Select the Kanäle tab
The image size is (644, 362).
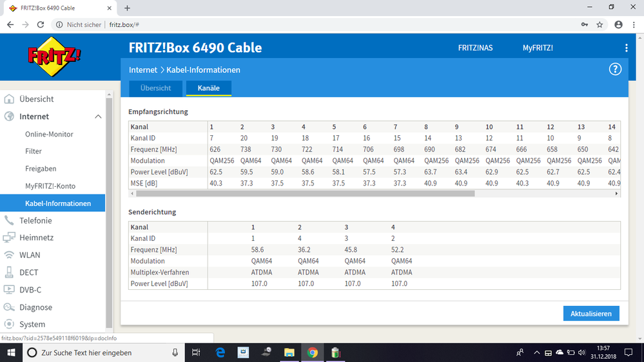(x=208, y=88)
